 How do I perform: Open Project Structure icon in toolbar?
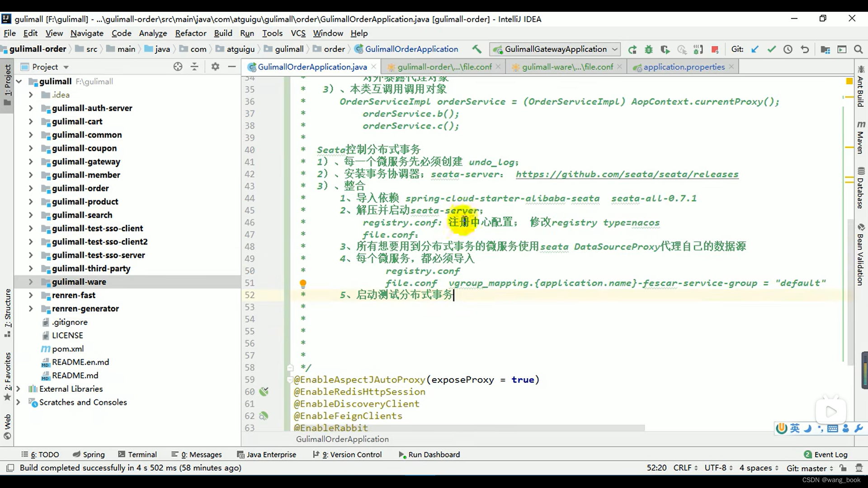(825, 49)
